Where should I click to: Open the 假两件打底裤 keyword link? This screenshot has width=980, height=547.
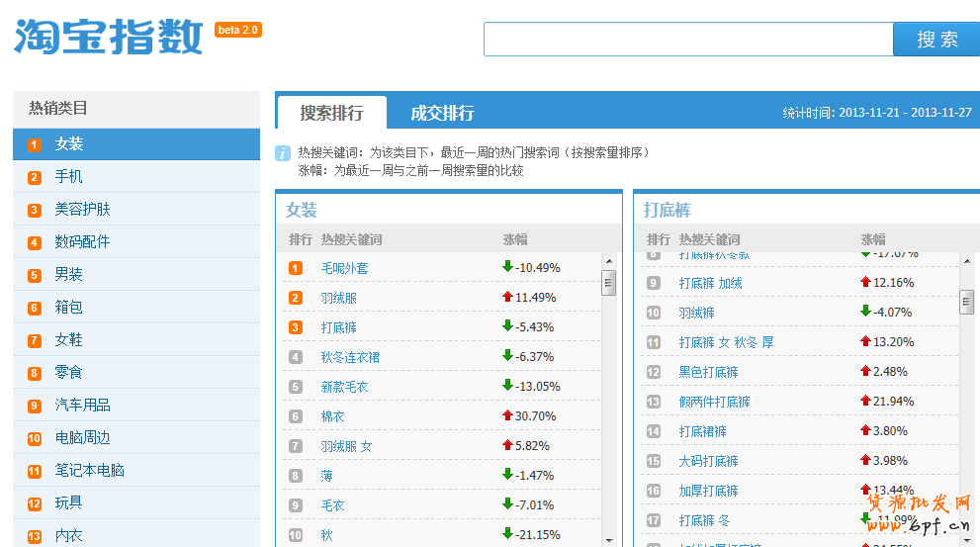(714, 402)
